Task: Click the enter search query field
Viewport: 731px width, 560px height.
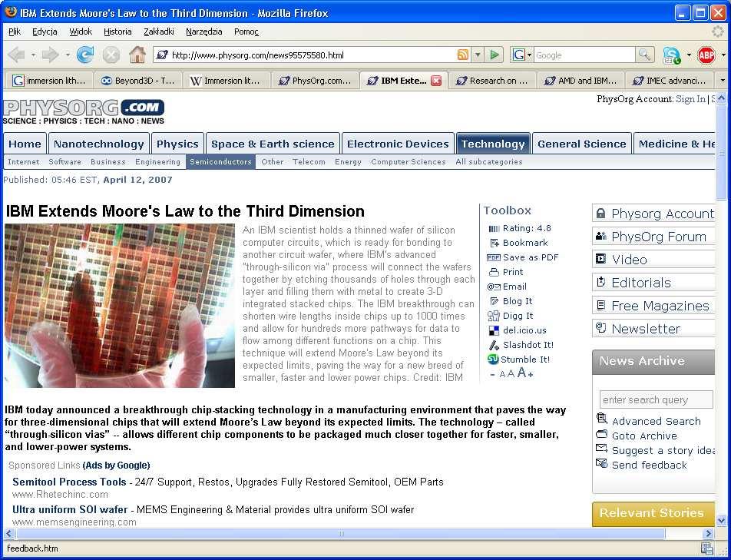Action: coord(656,400)
